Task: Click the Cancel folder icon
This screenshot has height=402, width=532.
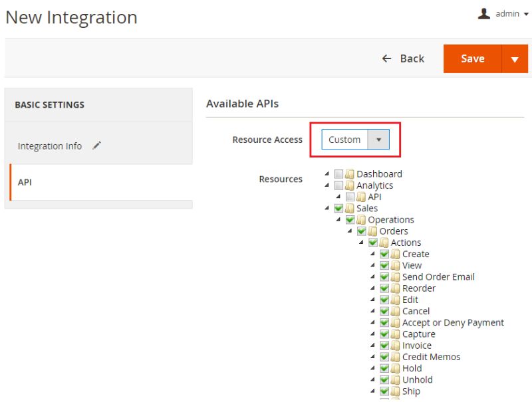Action: (x=395, y=311)
